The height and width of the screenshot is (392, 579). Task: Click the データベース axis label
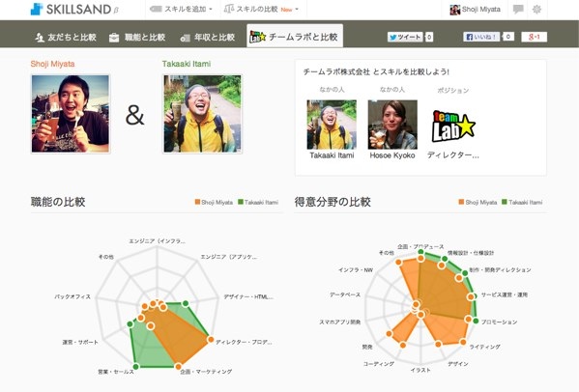pos(345,294)
